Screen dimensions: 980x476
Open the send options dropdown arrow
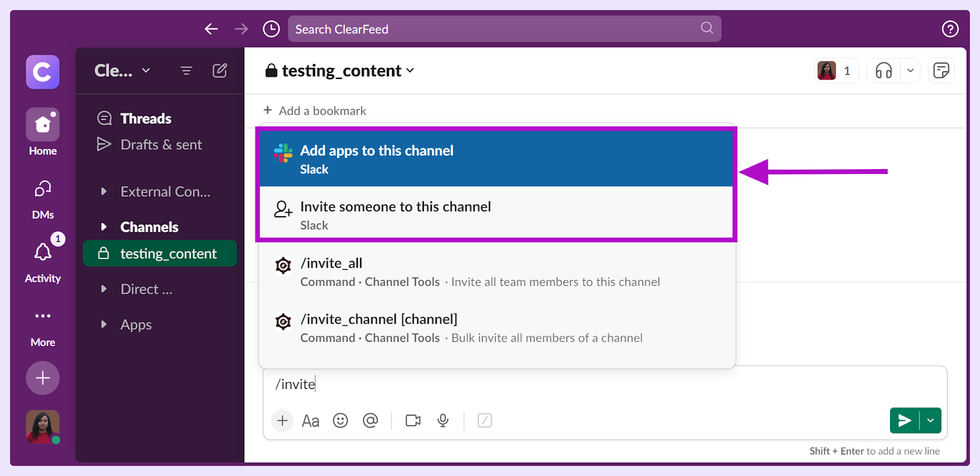tap(930, 420)
